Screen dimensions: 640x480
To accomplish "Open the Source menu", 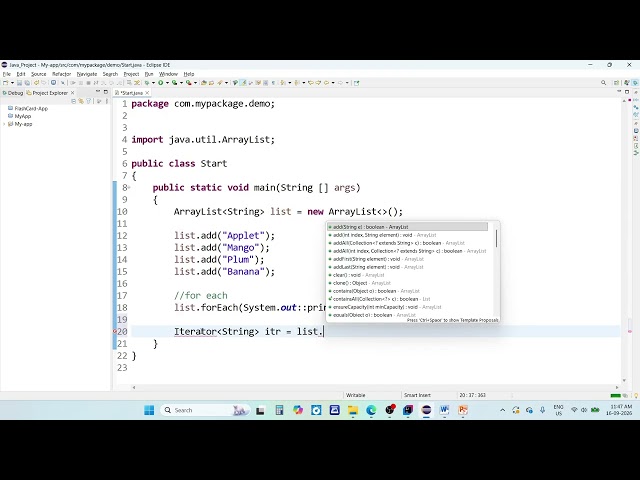I will click(x=39, y=74).
